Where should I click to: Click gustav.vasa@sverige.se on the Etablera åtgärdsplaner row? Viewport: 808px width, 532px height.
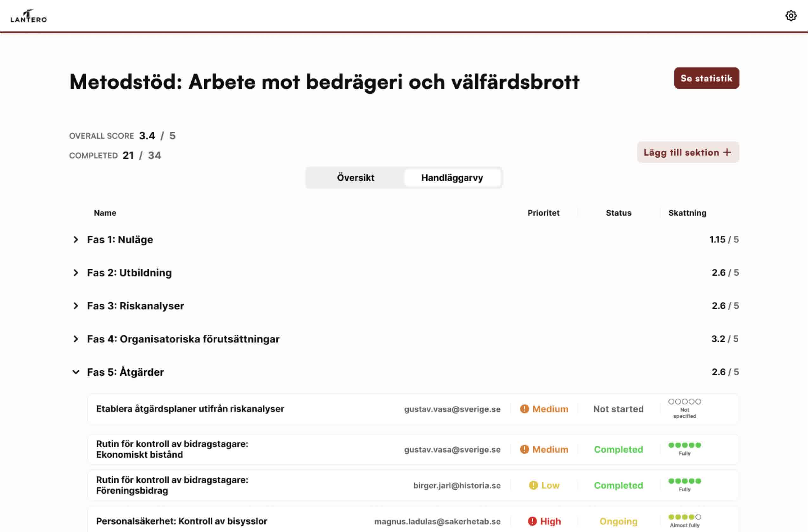(x=452, y=409)
